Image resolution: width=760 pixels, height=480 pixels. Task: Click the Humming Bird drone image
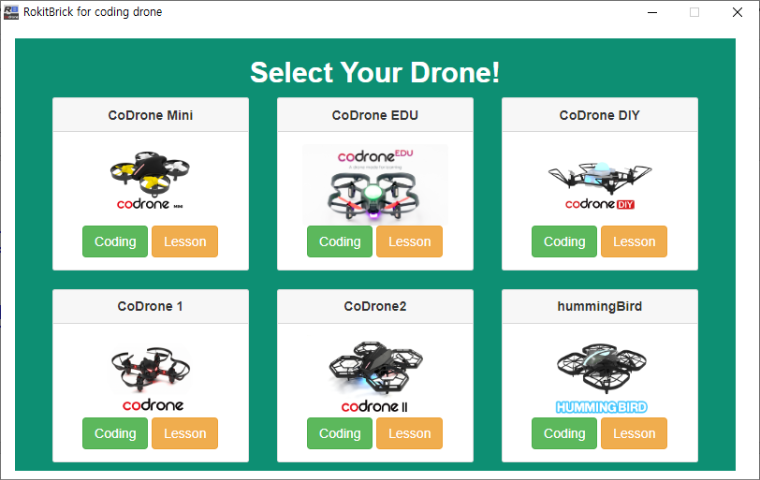602,378
